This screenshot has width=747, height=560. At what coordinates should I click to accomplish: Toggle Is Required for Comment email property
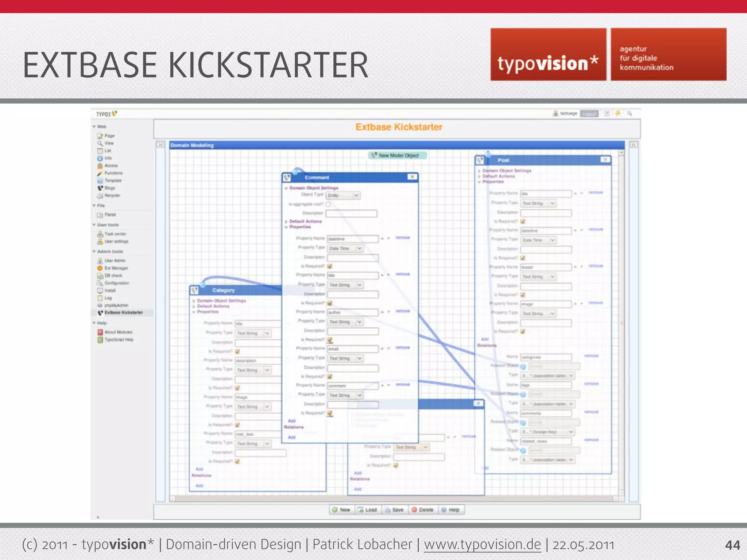point(330,377)
